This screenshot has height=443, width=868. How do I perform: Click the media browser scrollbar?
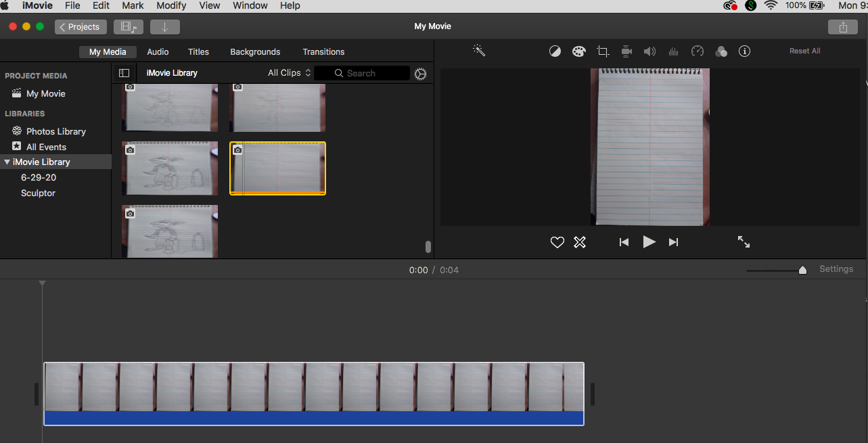(x=428, y=247)
